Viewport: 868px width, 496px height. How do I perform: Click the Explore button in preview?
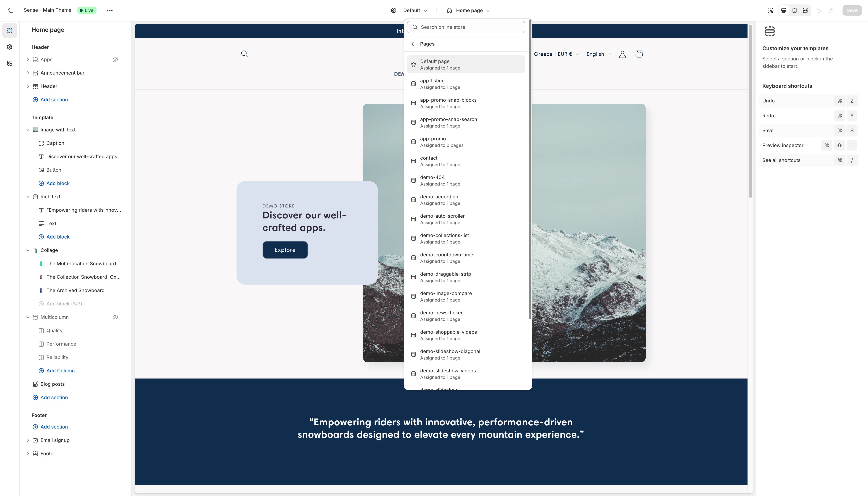pyautogui.click(x=285, y=250)
